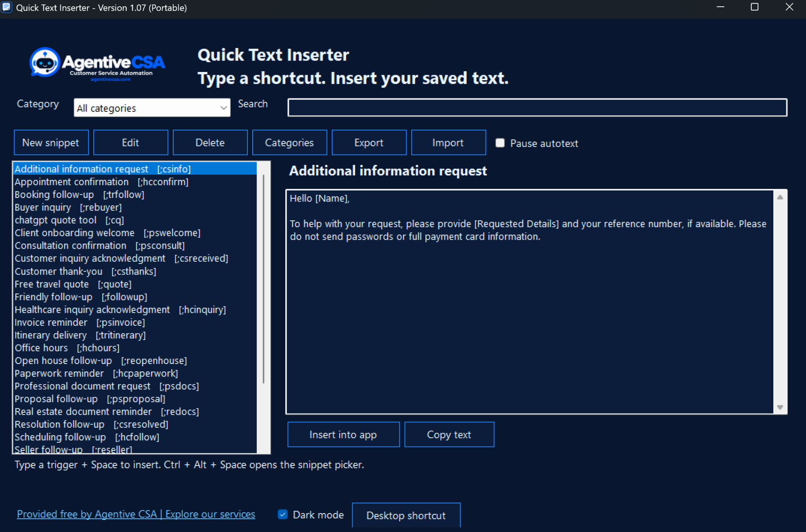Click into the Search field
The height and width of the screenshot is (532, 806).
click(x=537, y=107)
